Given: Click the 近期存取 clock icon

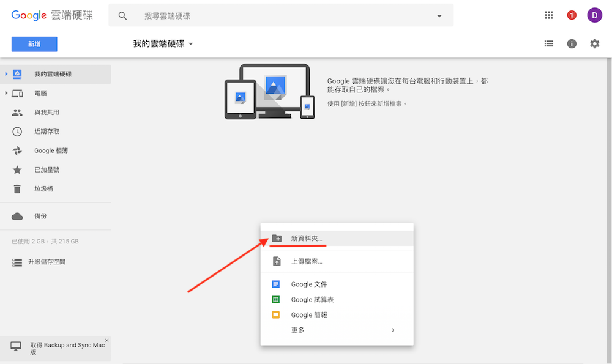Looking at the screenshot, I should pyautogui.click(x=17, y=132).
